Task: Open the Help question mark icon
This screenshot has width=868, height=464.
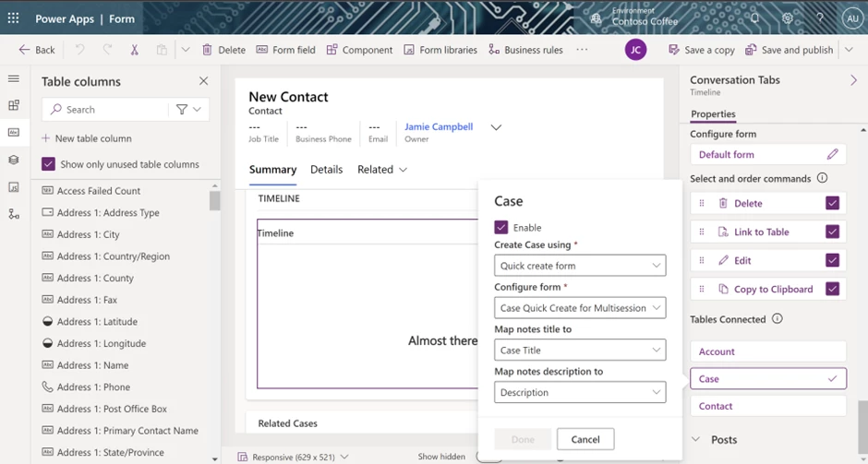Action: [x=819, y=18]
